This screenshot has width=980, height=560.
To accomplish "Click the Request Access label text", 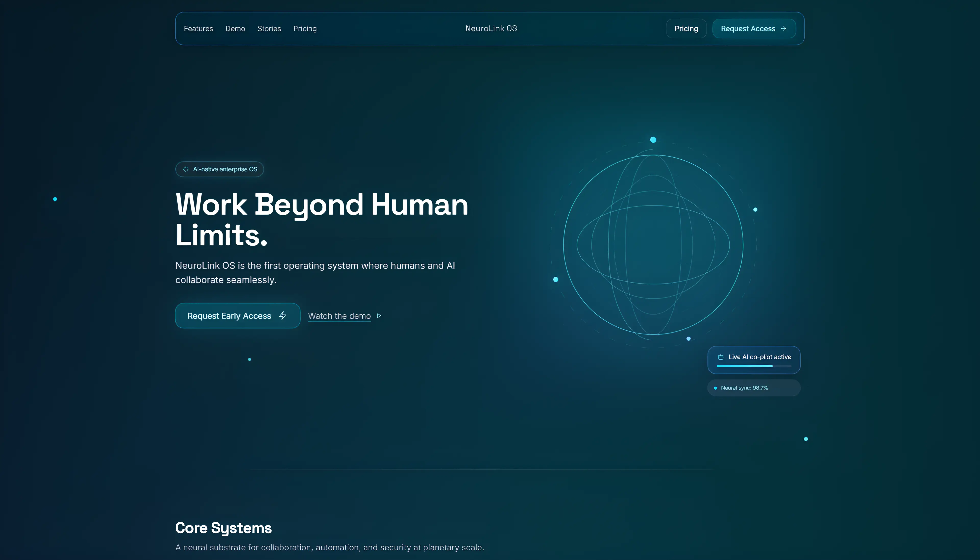I will 748,29.
